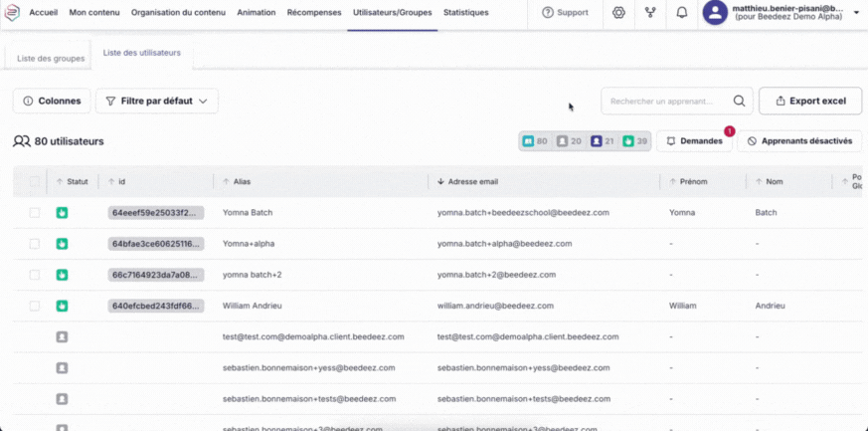Open the Filtre par défaut dropdown

(156, 101)
